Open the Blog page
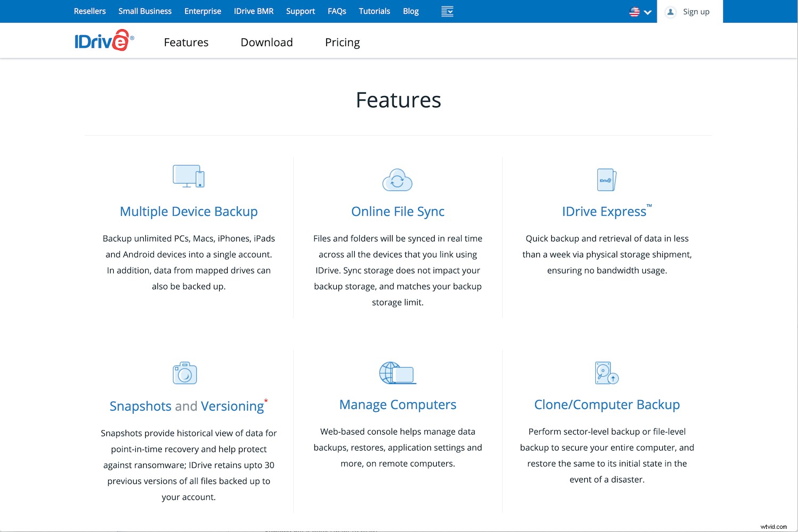 [x=410, y=11]
